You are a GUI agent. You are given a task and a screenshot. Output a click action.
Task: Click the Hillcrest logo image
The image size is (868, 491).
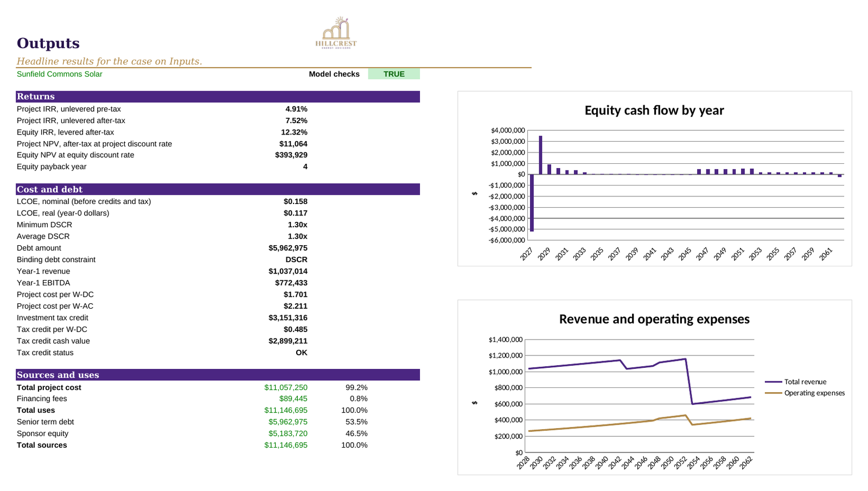point(336,33)
